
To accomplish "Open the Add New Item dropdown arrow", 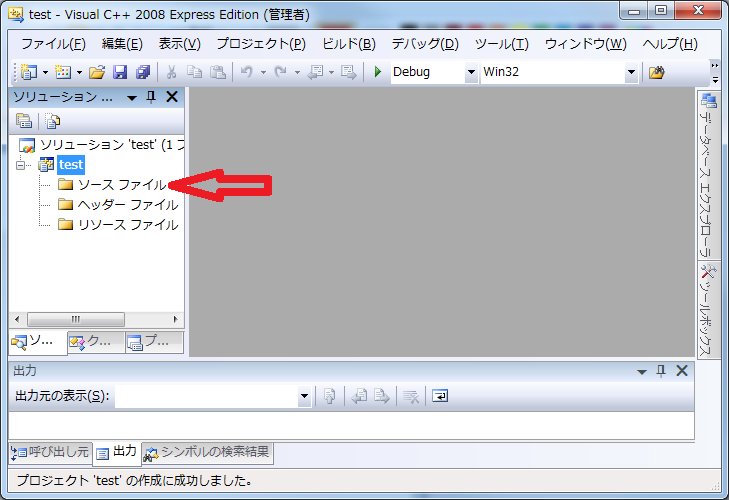I will pyautogui.click(x=79, y=73).
